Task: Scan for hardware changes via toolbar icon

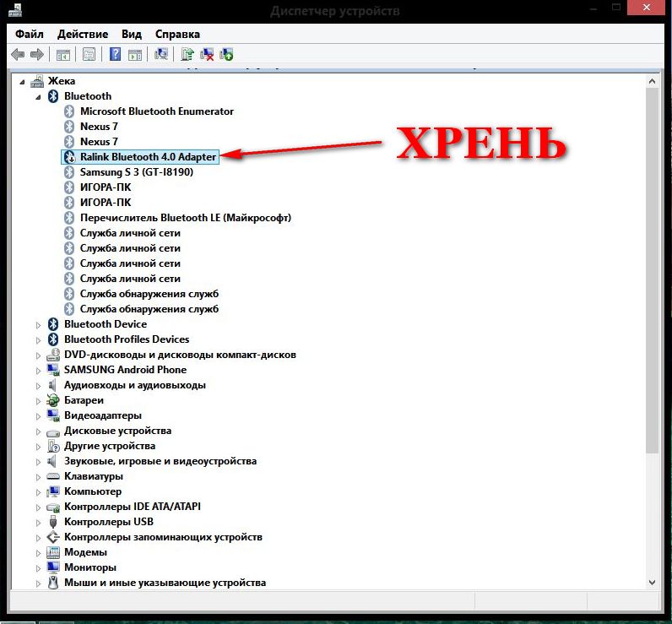Action: pyautogui.click(x=161, y=54)
